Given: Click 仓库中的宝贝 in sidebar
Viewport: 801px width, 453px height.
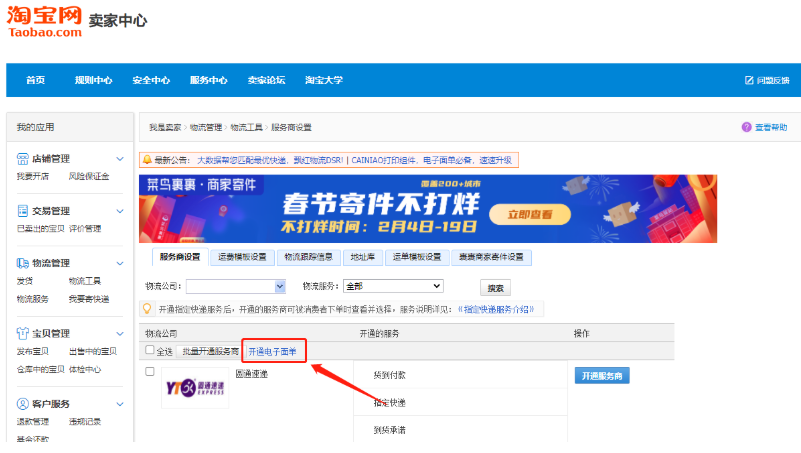Looking at the screenshot, I should [x=40, y=369].
